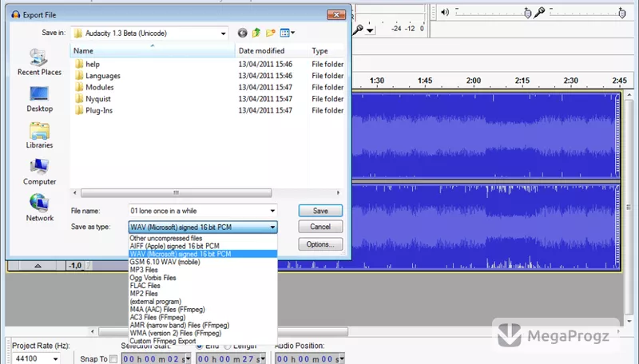Open export Options... button
The width and height of the screenshot is (639, 364).
coord(320,244)
